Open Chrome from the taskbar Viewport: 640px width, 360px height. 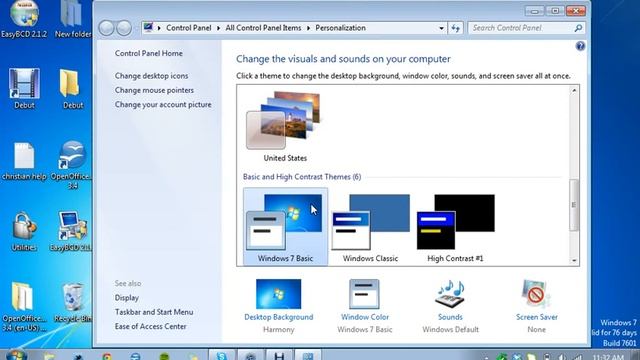107,356
